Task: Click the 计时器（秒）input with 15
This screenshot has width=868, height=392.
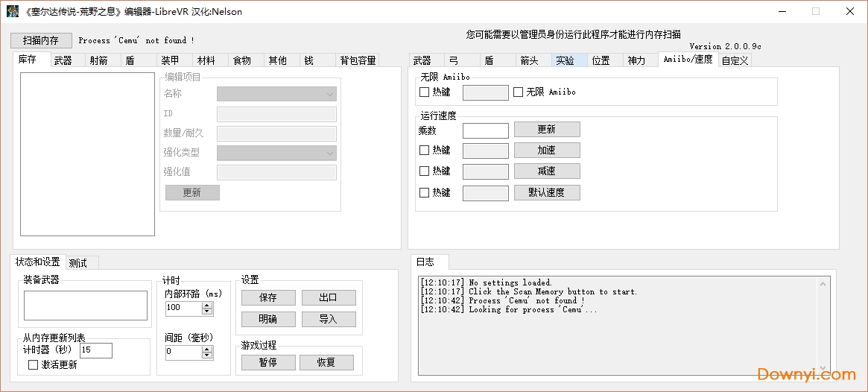Action: tap(96, 350)
